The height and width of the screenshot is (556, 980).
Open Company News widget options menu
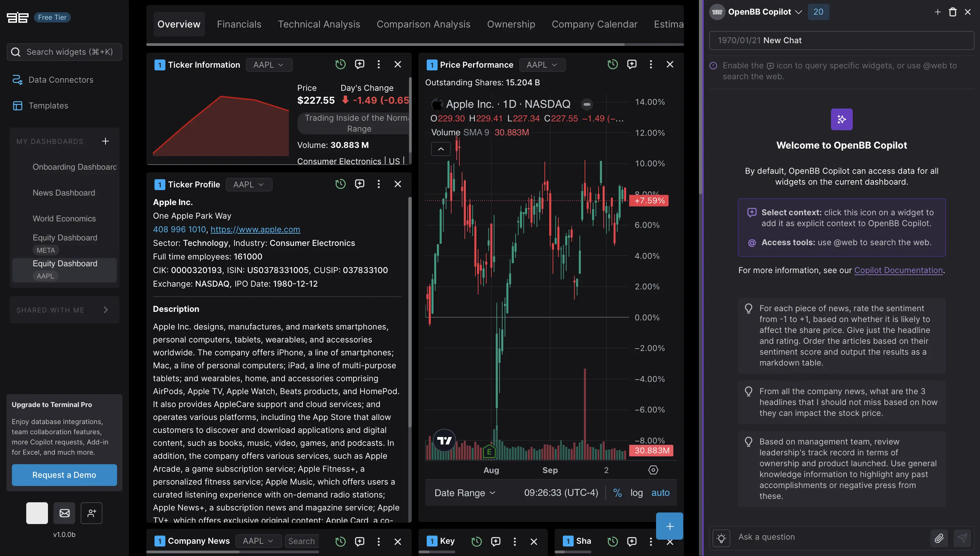tap(379, 541)
